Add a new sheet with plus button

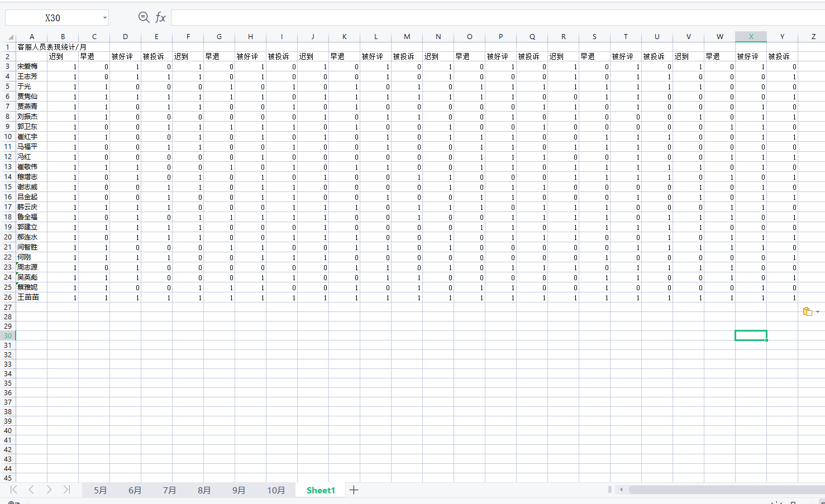tap(354, 490)
